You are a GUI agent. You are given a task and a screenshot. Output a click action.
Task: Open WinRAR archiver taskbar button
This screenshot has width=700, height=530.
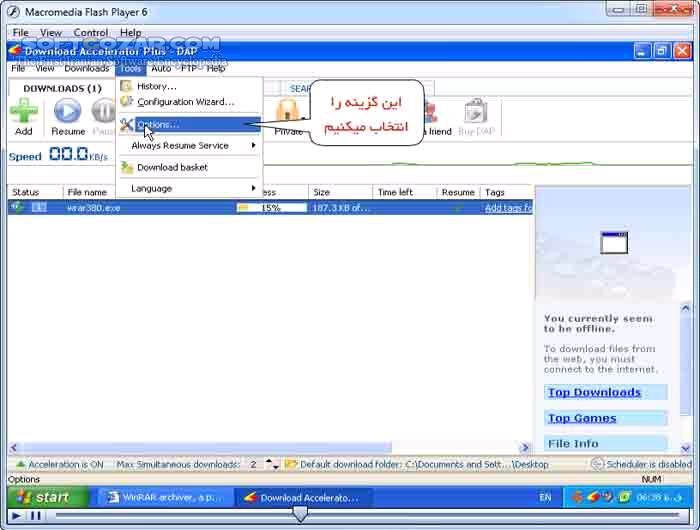[x=165, y=497]
